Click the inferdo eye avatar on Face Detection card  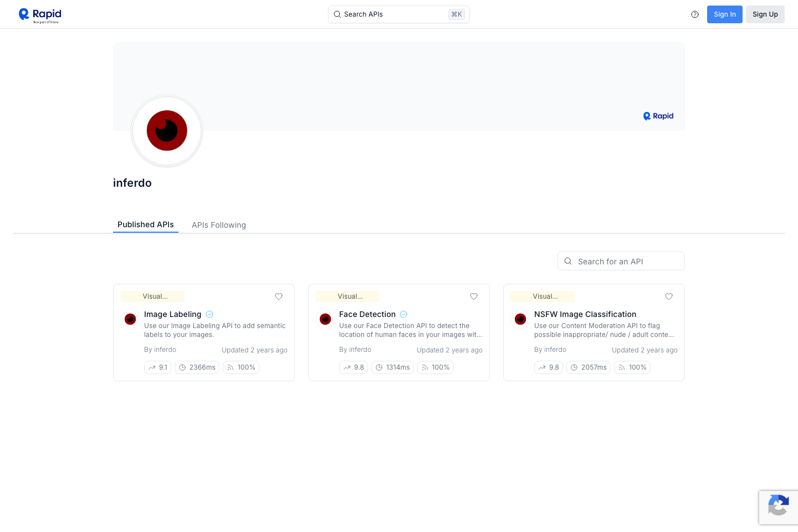(325, 319)
